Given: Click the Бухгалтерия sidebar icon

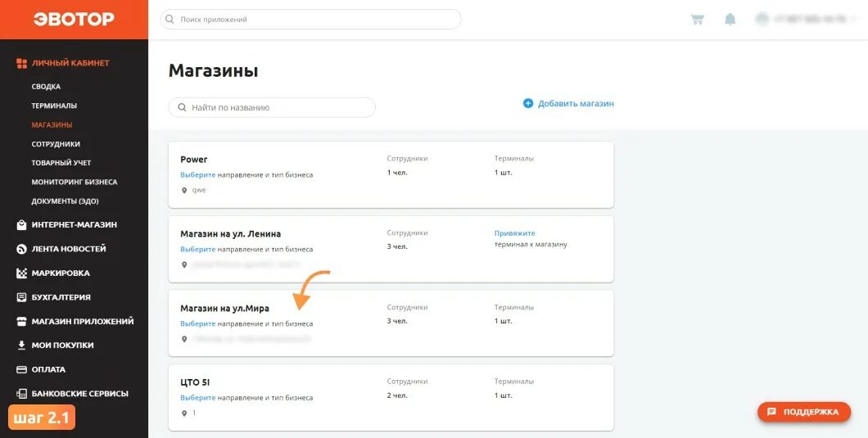Looking at the screenshot, I should 22,297.
